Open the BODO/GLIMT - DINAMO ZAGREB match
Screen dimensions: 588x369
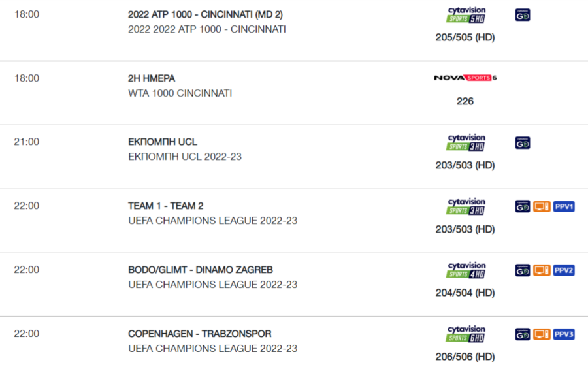201,270
